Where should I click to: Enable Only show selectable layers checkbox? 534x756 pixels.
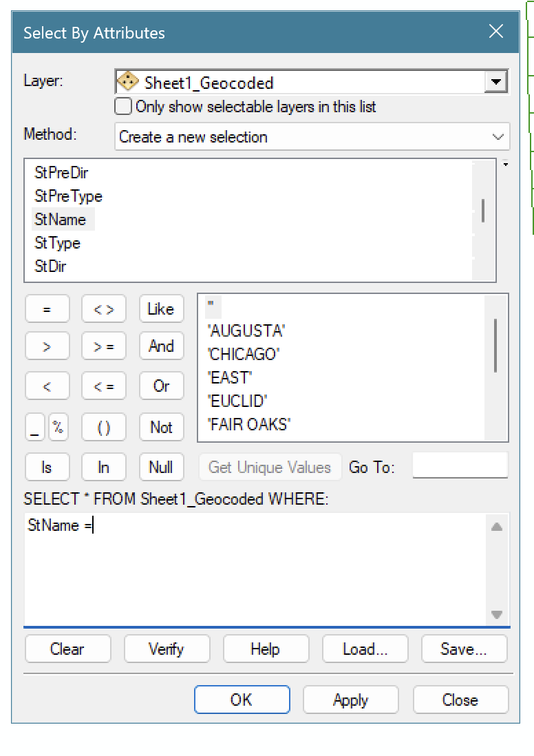(x=123, y=107)
